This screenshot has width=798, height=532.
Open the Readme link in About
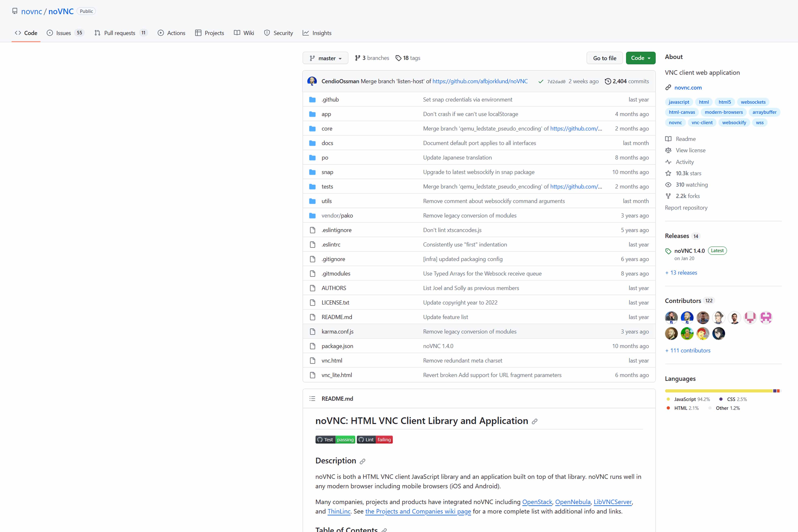coord(680,139)
